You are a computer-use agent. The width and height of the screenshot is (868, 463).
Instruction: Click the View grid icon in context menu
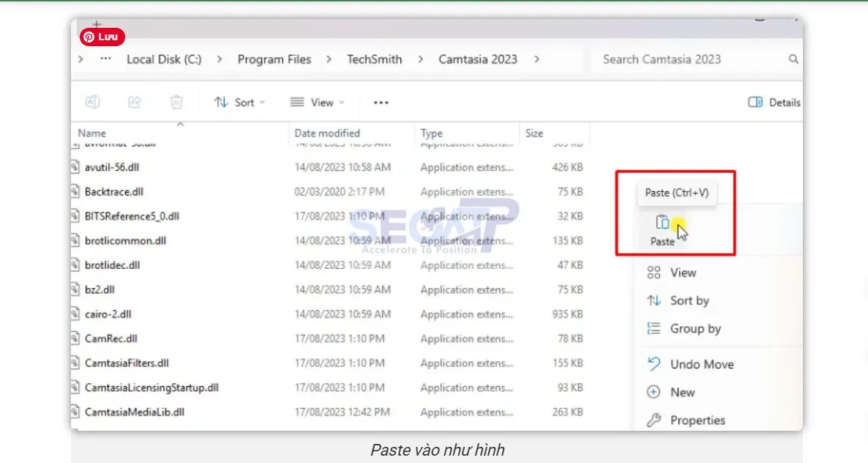[653, 272]
